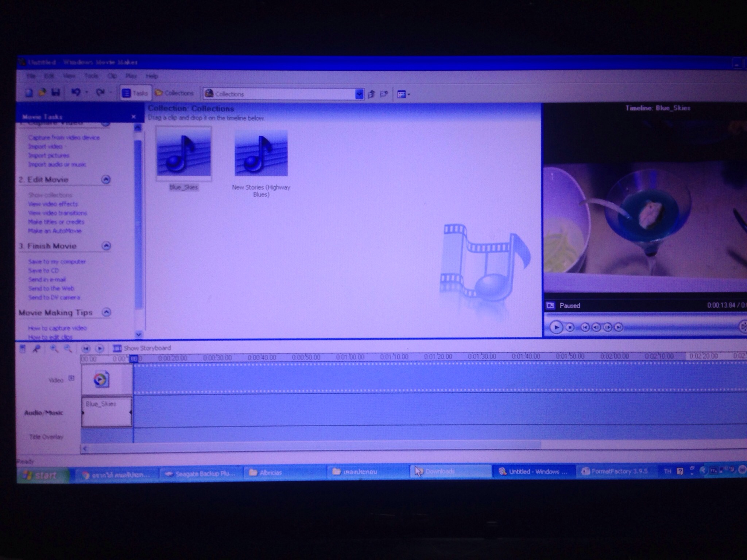This screenshot has width=747, height=560.
Task: Zoom in on the timeline
Action: 54,349
